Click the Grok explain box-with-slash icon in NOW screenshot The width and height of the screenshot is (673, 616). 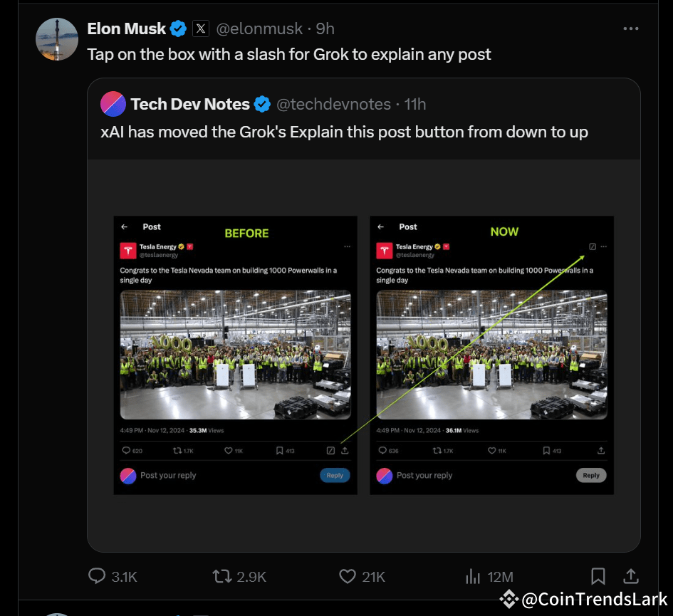[593, 246]
